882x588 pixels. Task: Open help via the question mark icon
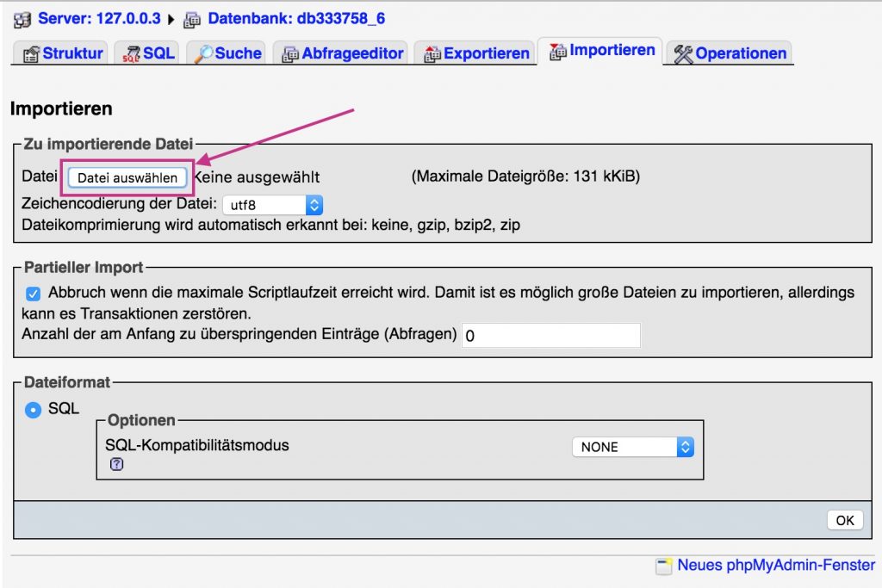[115, 464]
